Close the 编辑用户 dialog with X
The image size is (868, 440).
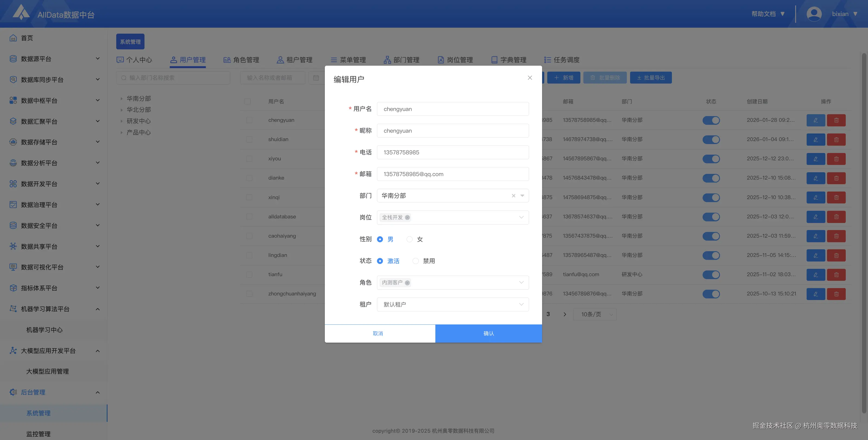click(x=530, y=78)
